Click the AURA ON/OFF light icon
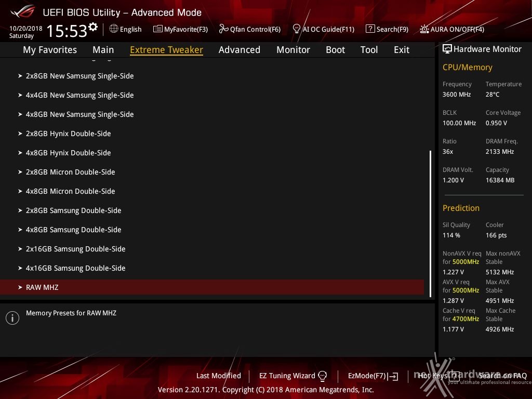This screenshot has height=399, width=532. [x=424, y=29]
